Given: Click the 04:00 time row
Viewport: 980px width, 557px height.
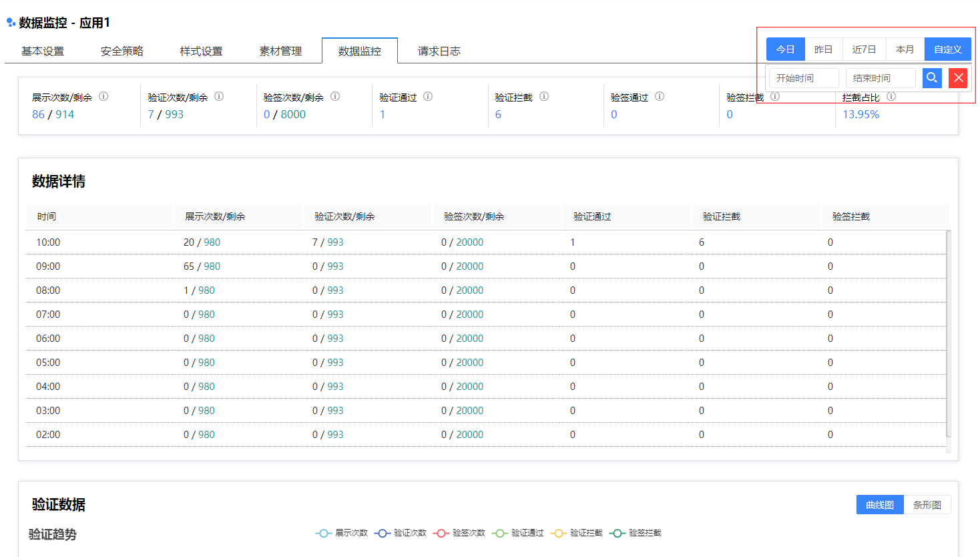Looking at the screenshot, I should pyautogui.click(x=486, y=387).
